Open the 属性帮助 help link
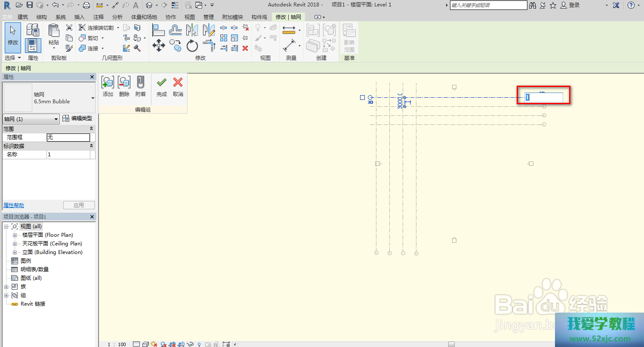The height and width of the screenshot is (347, 644). click(14, 205)
